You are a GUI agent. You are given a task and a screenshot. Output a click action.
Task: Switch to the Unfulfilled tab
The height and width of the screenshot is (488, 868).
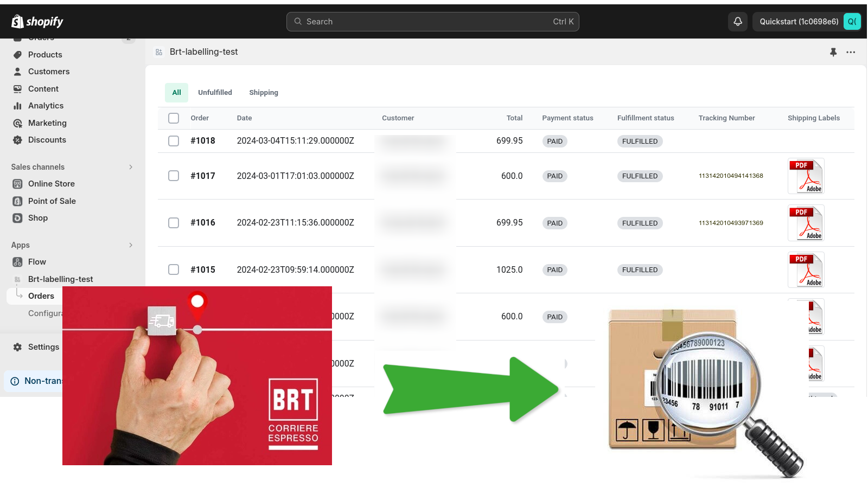tap(215, 93)
